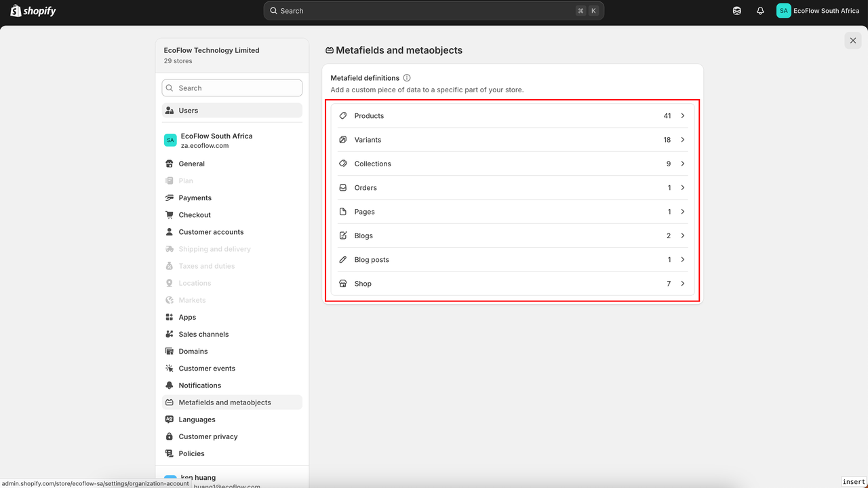
Task: Click the settings sidebar Search field
Action: pyautogui.click(x=232, y=88)
